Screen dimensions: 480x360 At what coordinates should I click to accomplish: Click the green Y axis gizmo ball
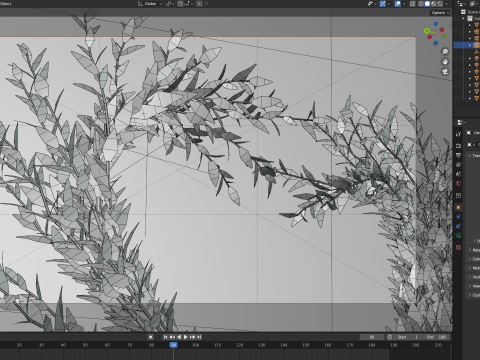(x=427, y=31)
